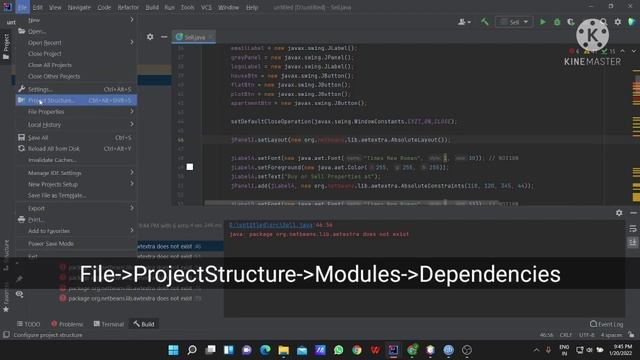Run the Sell configuration with green play
Viewport: 640px width, 360px height.
[542, 22]
